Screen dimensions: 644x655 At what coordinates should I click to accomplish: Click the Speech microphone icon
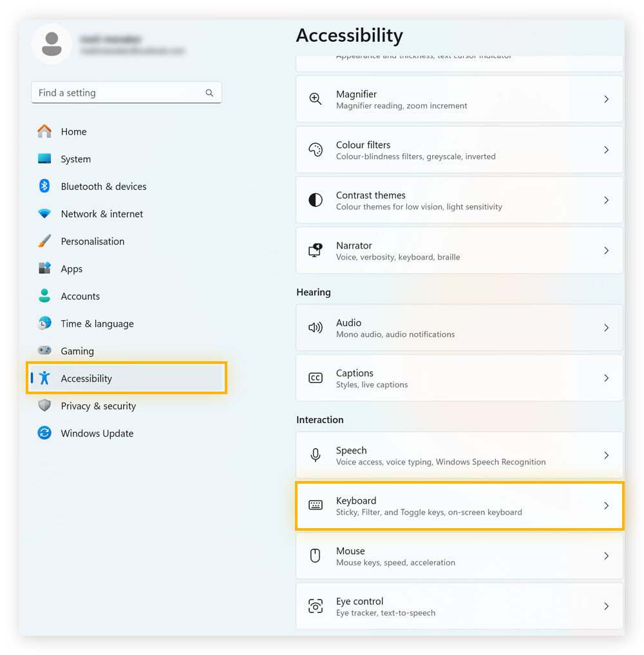315,455
